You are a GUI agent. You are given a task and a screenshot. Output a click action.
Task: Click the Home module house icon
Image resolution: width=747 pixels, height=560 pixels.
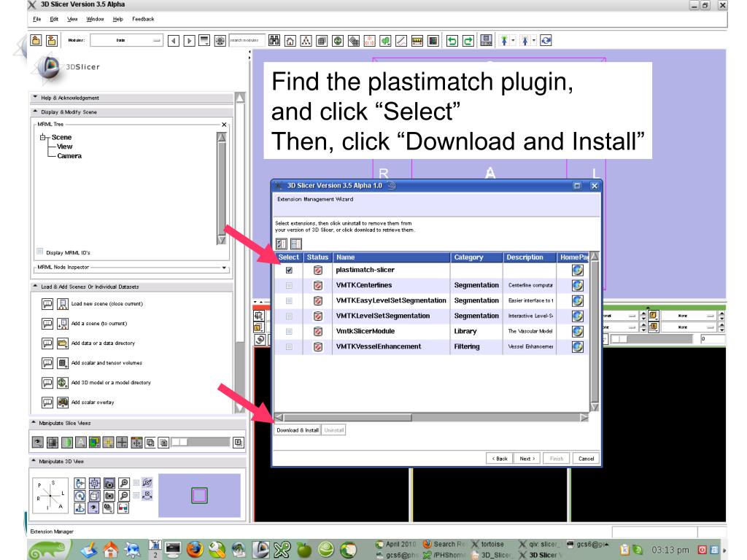(x=290, y=41)
